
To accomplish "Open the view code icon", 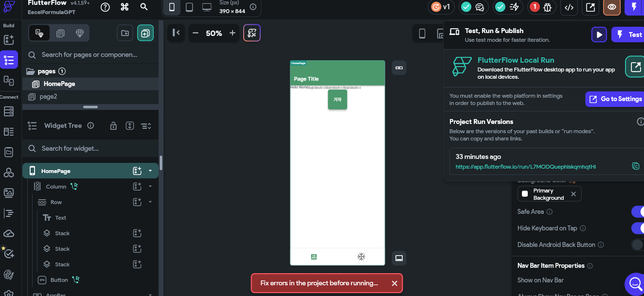I will click(569, 7).
